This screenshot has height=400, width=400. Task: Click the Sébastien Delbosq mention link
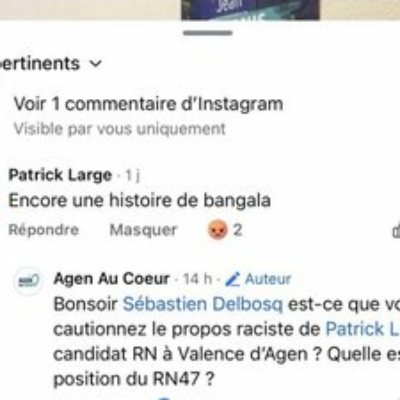point(203,304)
